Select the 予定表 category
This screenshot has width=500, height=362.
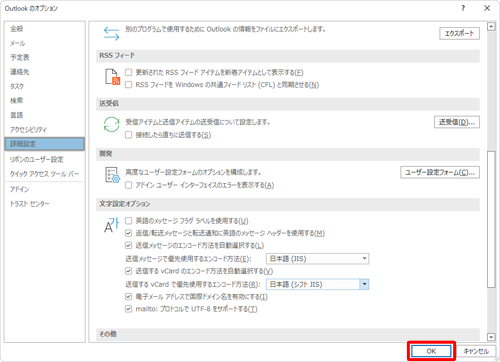(x=44, y=57)
